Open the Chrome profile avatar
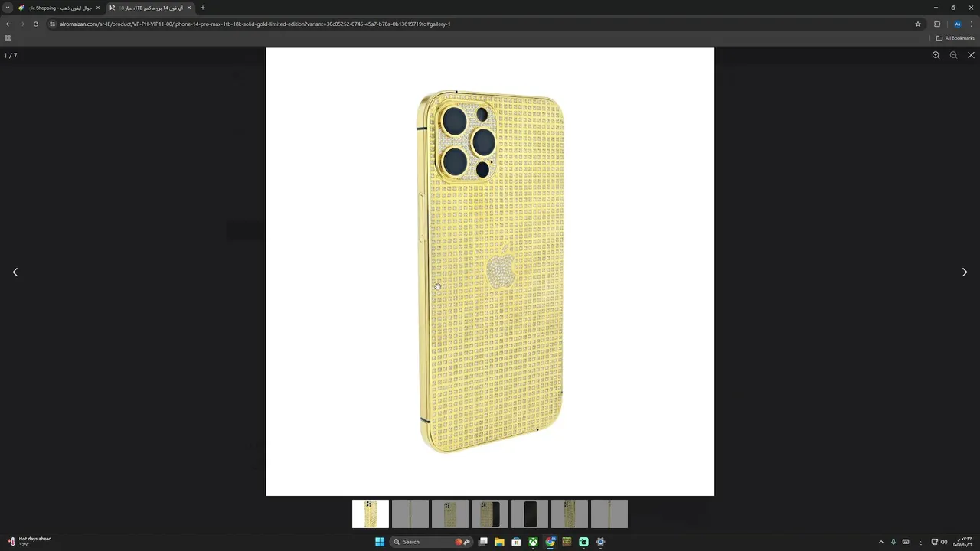 [x=957, y=24]
